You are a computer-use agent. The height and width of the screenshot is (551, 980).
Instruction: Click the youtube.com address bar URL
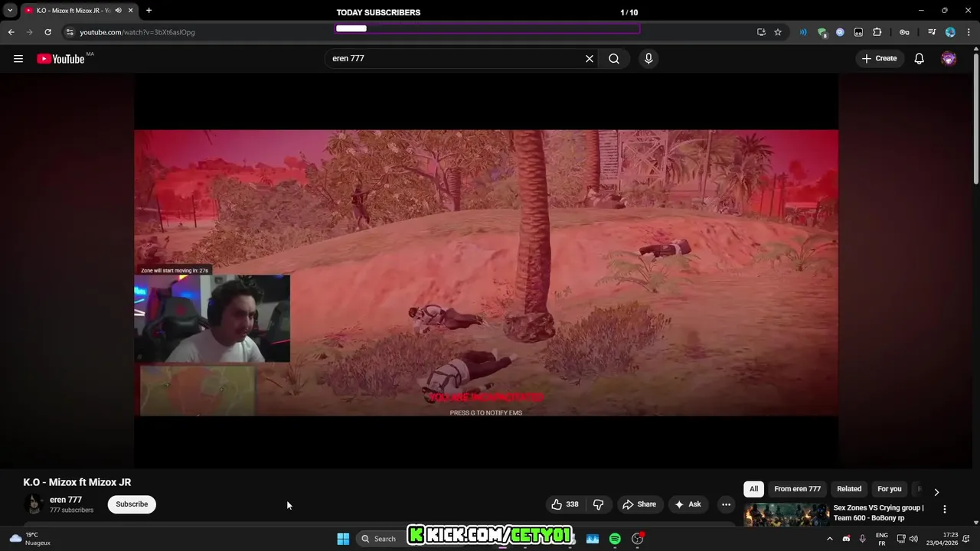[x=138, y=32]
